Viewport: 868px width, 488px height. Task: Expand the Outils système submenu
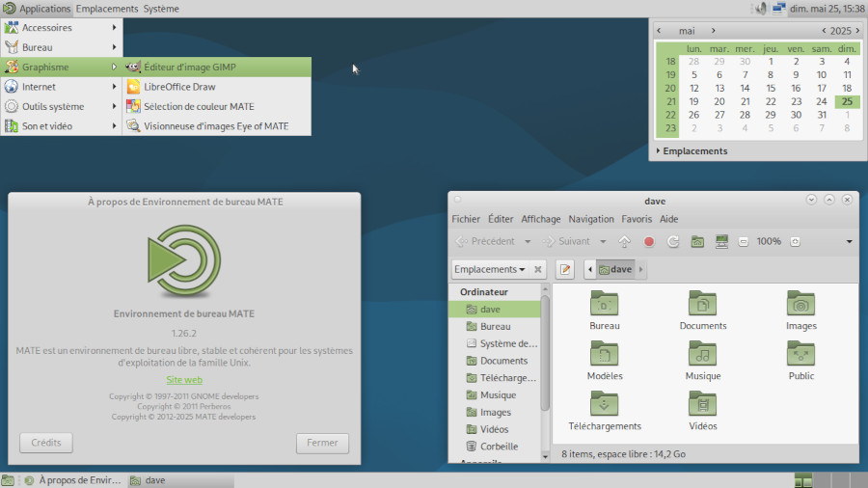tap(62, 106)
